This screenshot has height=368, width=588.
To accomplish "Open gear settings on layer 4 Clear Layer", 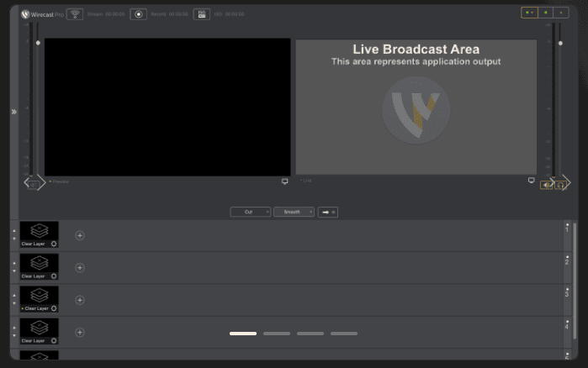I will (x=54, y=340).
